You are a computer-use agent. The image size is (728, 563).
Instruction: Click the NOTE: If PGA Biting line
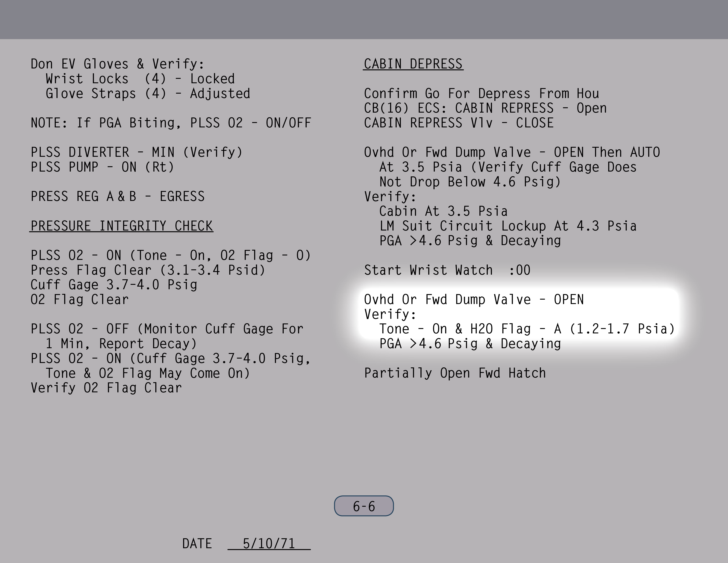tap(171, 123)
